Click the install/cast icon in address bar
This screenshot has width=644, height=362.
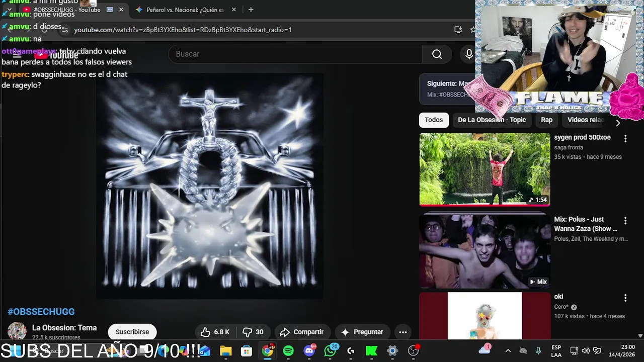(458, 30)
